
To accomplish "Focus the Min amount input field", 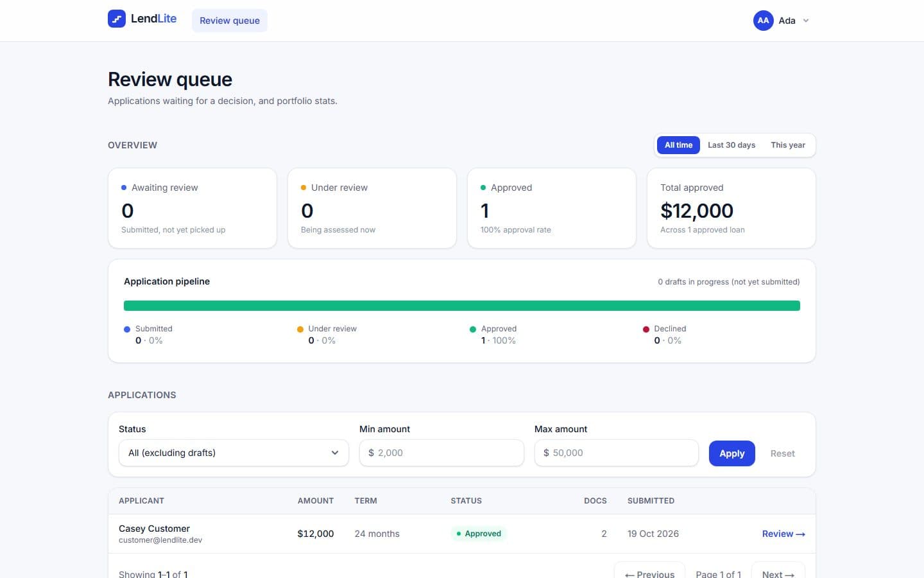I will click(x=441, y=453).
